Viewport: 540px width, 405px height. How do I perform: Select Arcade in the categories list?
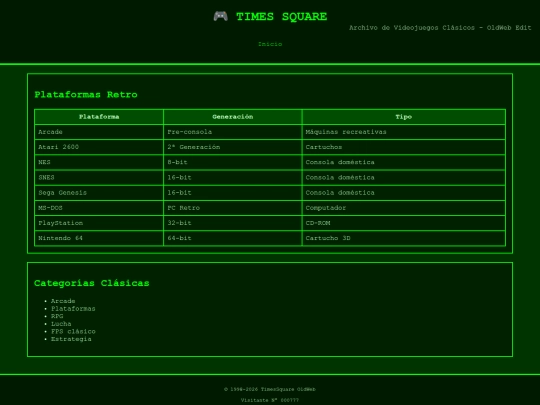coord(63,301)
